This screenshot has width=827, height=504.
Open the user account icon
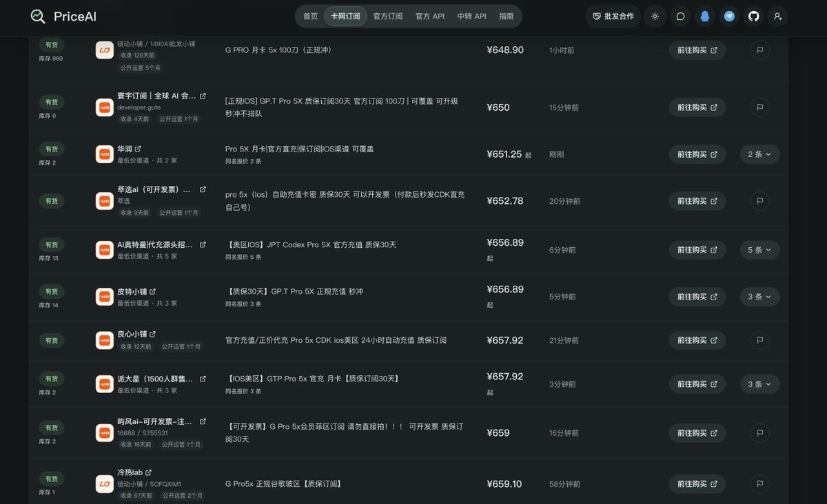coord(778,17)
